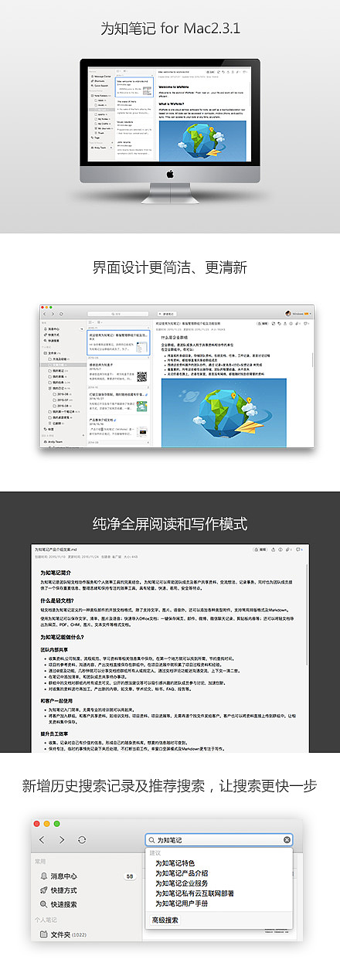Screen dimensions: 340x980
Task: Click the earth image on the iMac screen
Action: 202,140
